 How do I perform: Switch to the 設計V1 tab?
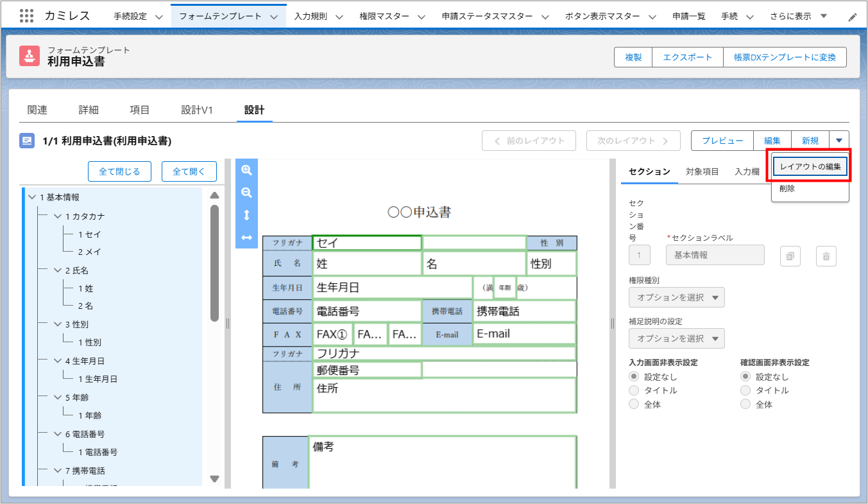pos(197,110)
